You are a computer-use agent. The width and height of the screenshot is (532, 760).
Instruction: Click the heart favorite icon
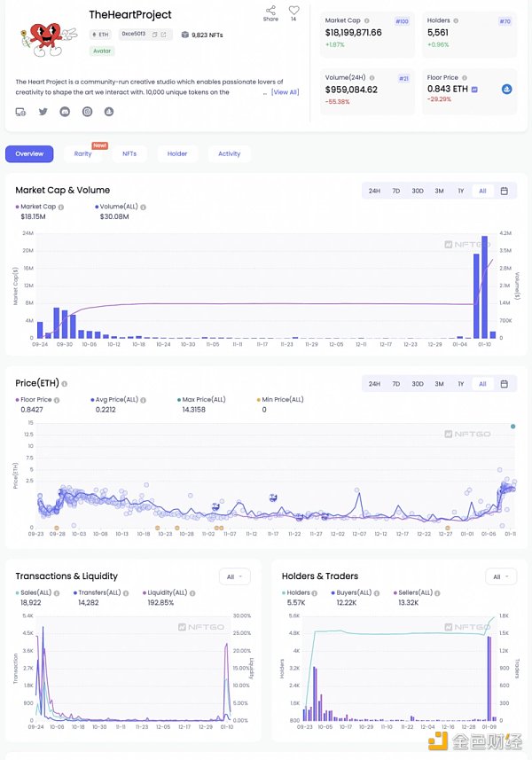click(293, 11)
